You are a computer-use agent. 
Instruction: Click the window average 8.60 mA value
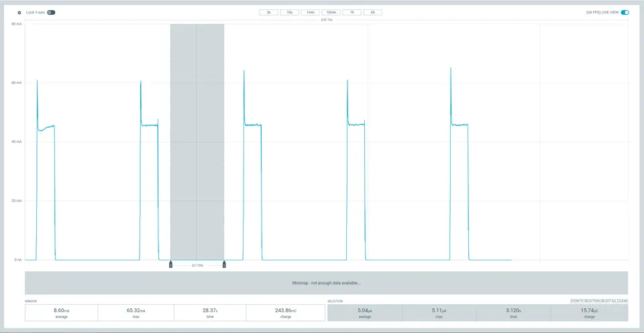point(61,311)
